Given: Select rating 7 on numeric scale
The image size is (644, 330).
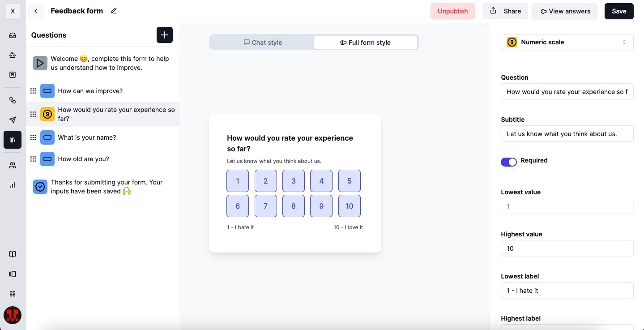Looking at the screenshot, I should point(265,206).
